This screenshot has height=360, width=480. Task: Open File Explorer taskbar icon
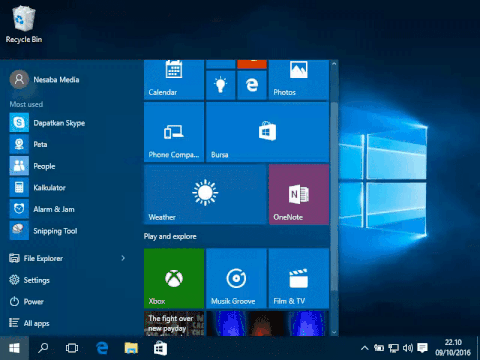pos(131,348)
